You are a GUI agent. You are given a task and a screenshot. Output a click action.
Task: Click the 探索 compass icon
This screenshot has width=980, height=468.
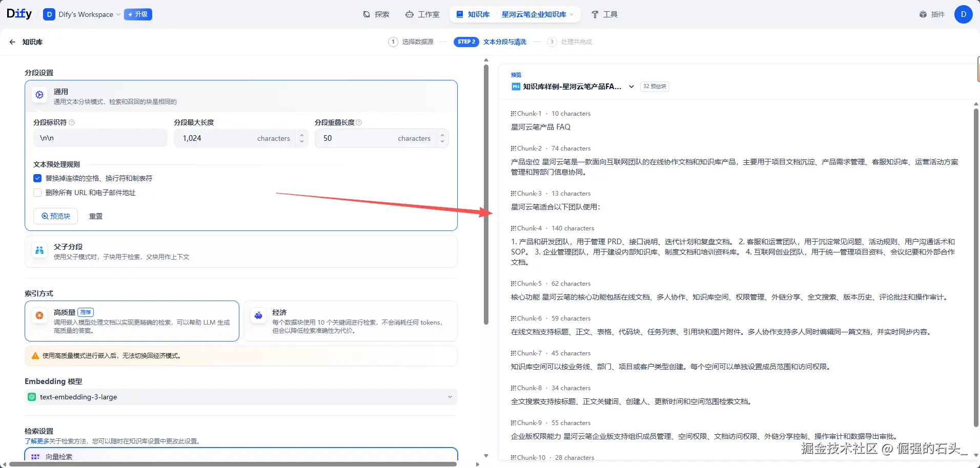click(x=366, y=14)
